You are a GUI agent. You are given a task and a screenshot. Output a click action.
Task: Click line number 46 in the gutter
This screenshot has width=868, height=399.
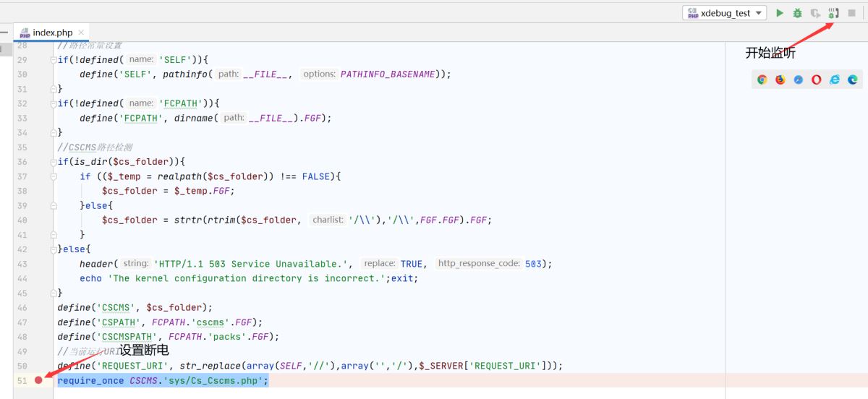22,308
